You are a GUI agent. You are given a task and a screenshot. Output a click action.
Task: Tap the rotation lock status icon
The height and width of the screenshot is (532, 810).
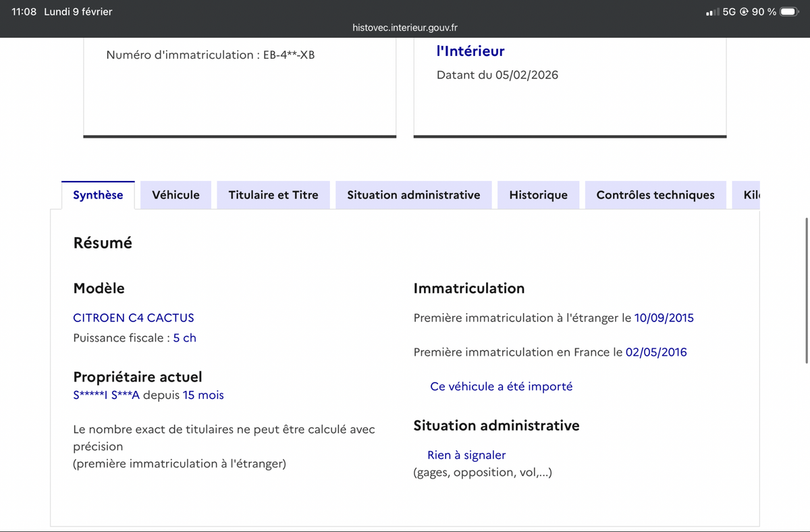tap(744, 11)
